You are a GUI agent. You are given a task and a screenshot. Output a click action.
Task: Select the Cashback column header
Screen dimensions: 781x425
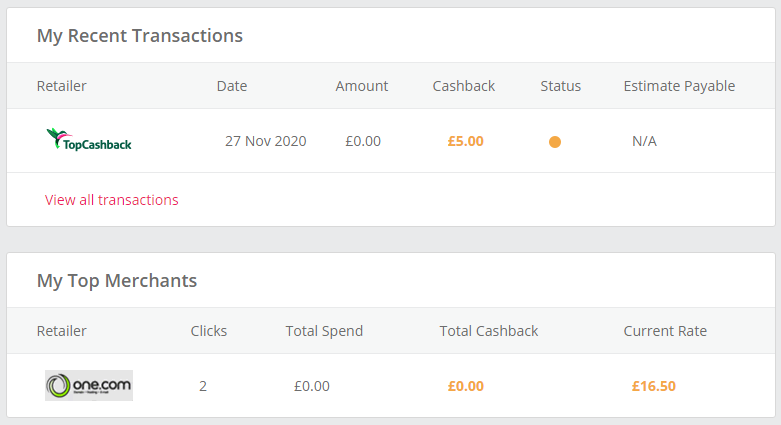(x=464, y=86)
